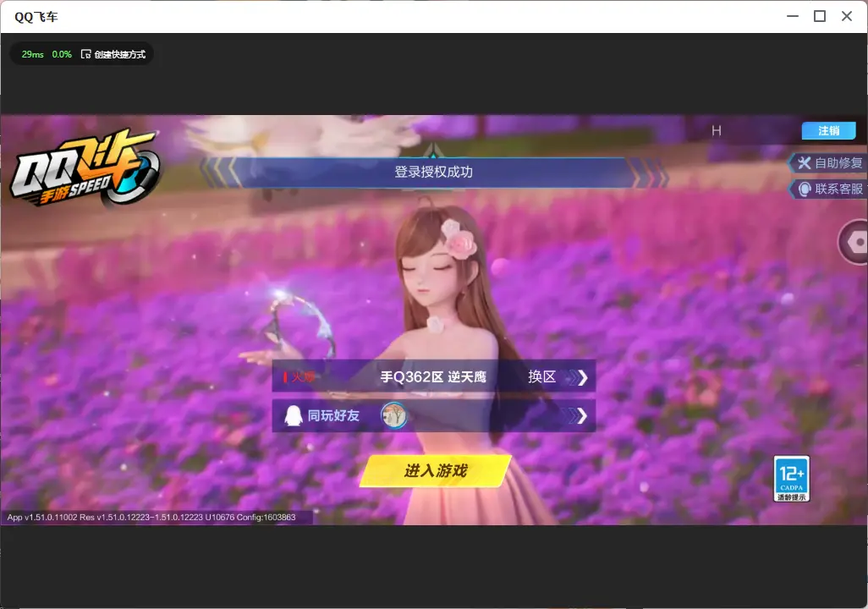
Task: Click the 12+ CADPA age rating badge
Action: click(x=792, y=479)
